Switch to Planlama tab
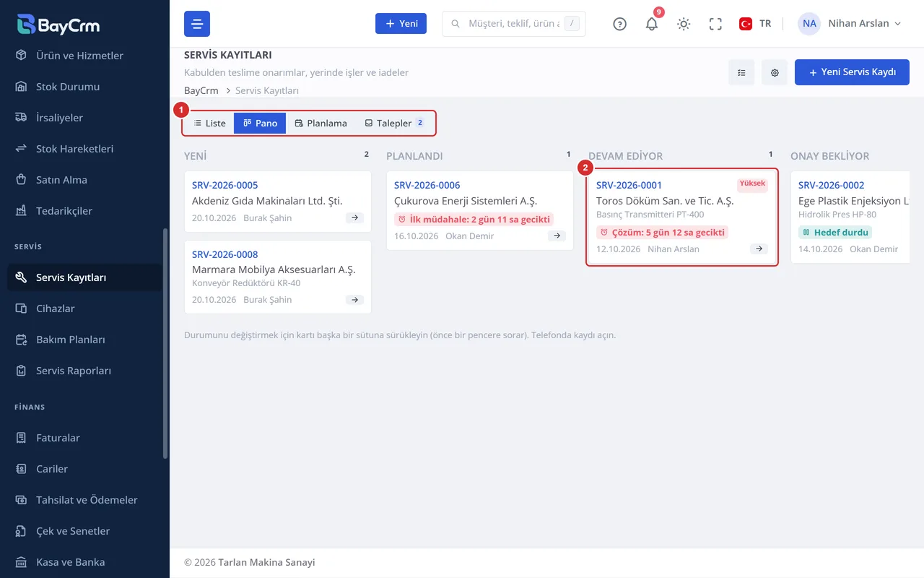 (321, 123)
